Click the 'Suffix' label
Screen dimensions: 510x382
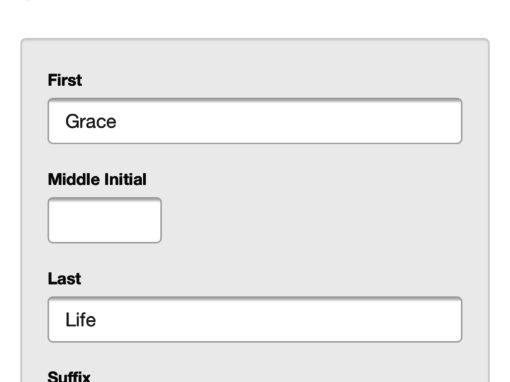coord(69,377)
